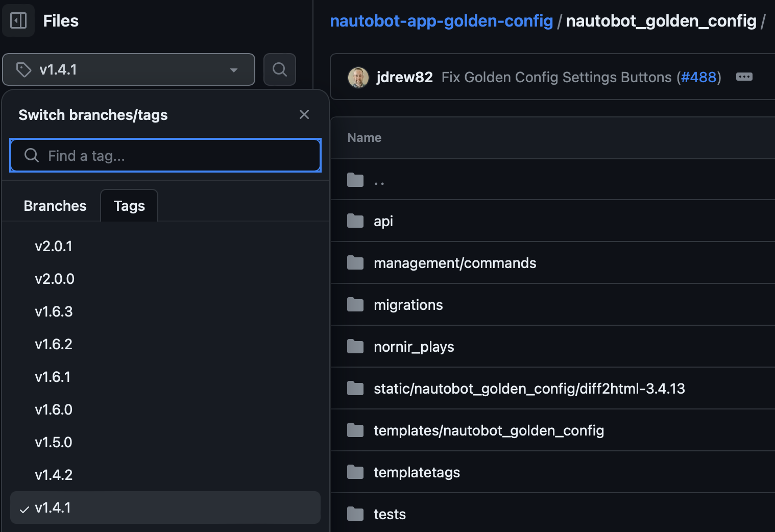Open the v1.4.1 tag selector dropdown
Image resolution: width=775 pixels, height=532 pixels.
[129, 69]
